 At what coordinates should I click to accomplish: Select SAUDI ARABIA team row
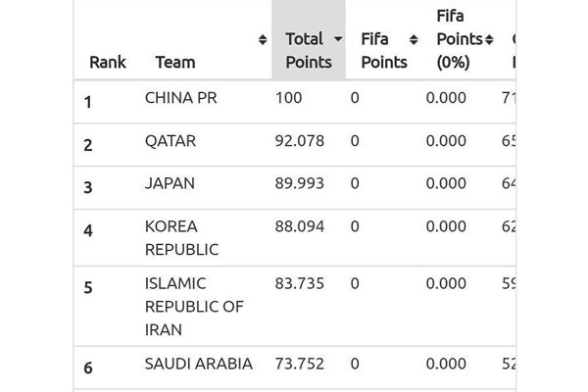tap(198, 364)
